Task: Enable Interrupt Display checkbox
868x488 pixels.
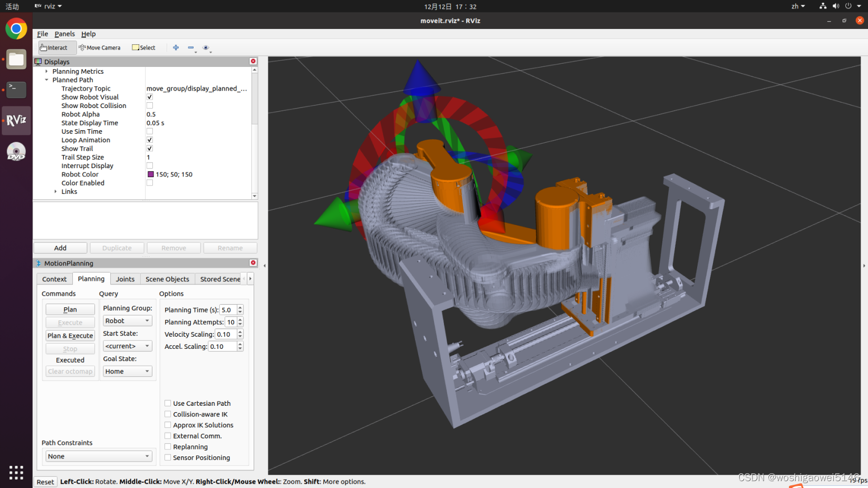Action: (x=150, y=165)
